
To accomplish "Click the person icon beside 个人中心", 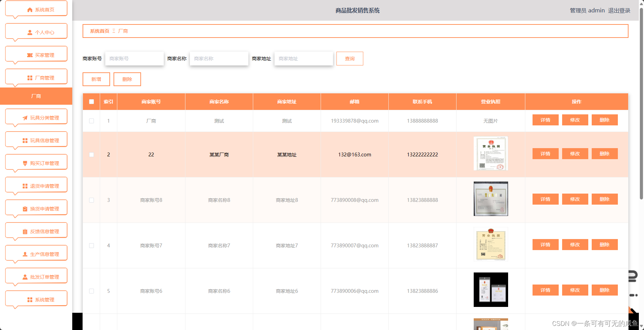I will [30, 32].
